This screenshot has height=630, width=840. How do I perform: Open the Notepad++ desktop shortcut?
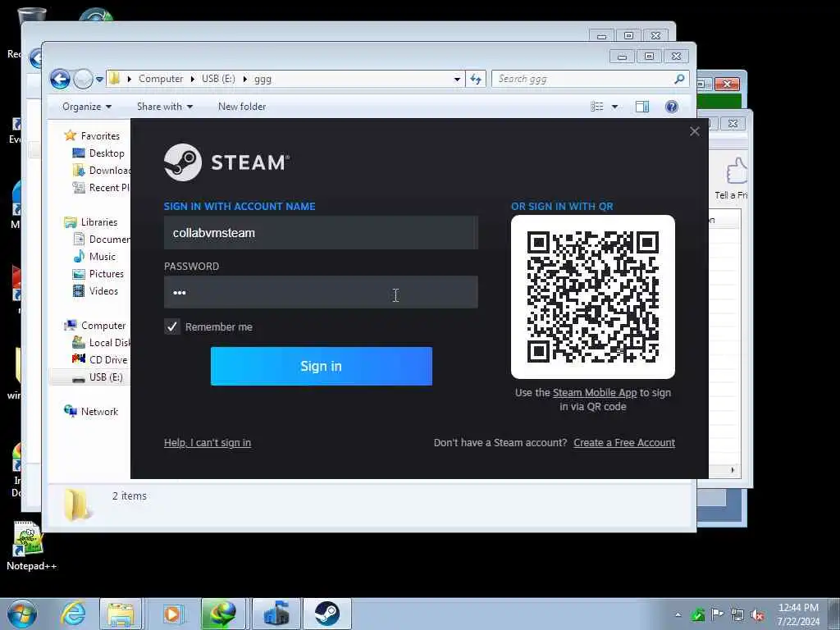pos(30,546)
